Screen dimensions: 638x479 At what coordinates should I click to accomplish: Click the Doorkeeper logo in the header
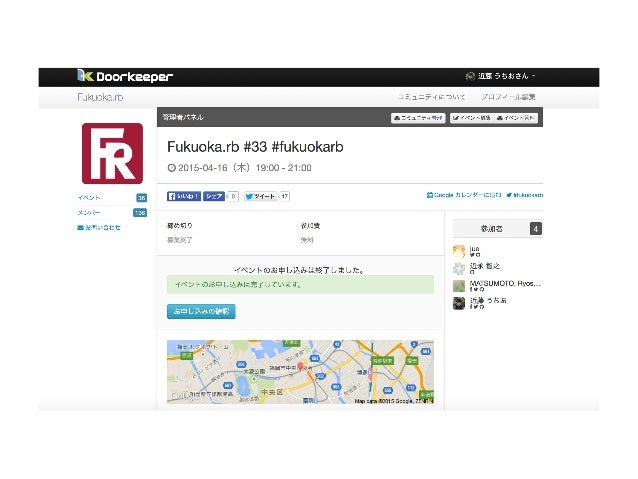pyautogui.click(x=125, y=76)
